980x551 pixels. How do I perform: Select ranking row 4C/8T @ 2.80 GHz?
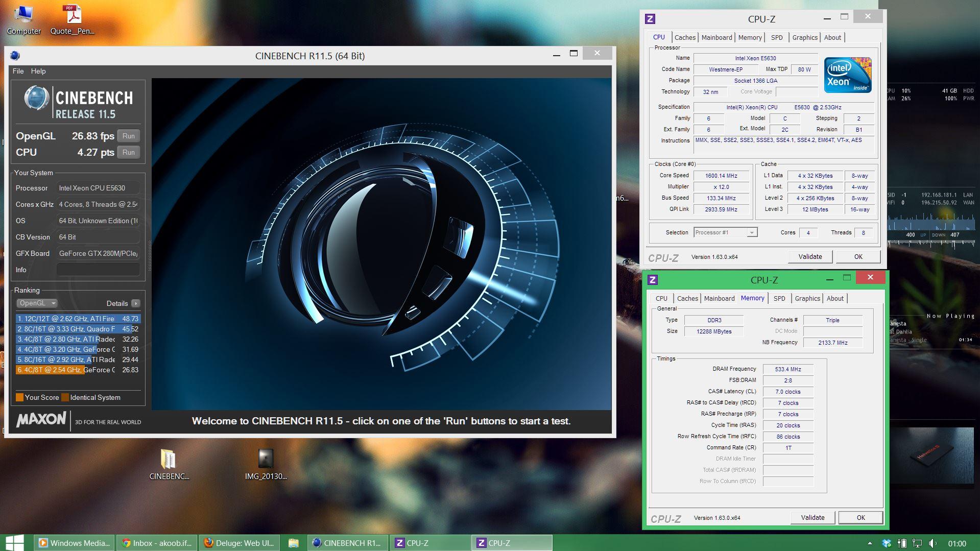pyautogui.click(x=78, y=339)
